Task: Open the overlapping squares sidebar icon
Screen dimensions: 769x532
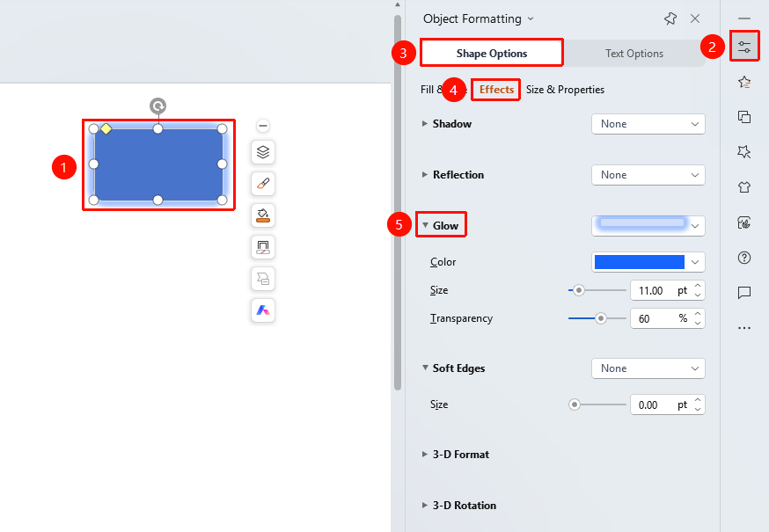Action: coord(744,117)
